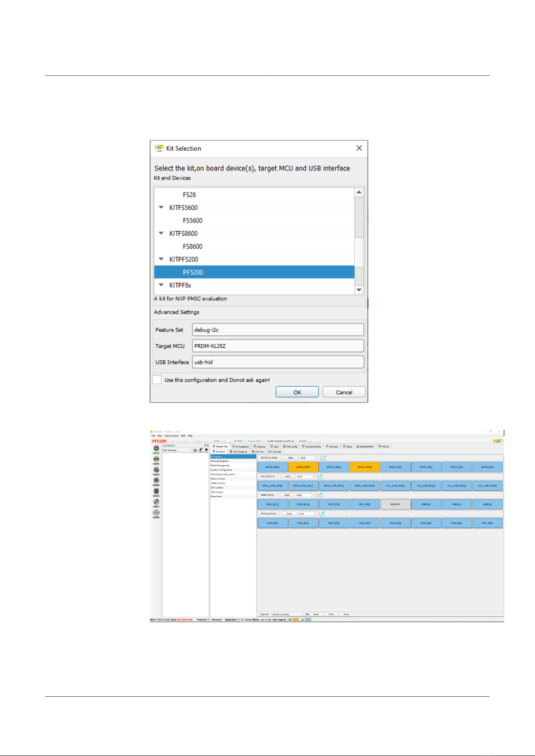Switch to the Sequence tab
This screenshot has width=535, height=756.
260,446
